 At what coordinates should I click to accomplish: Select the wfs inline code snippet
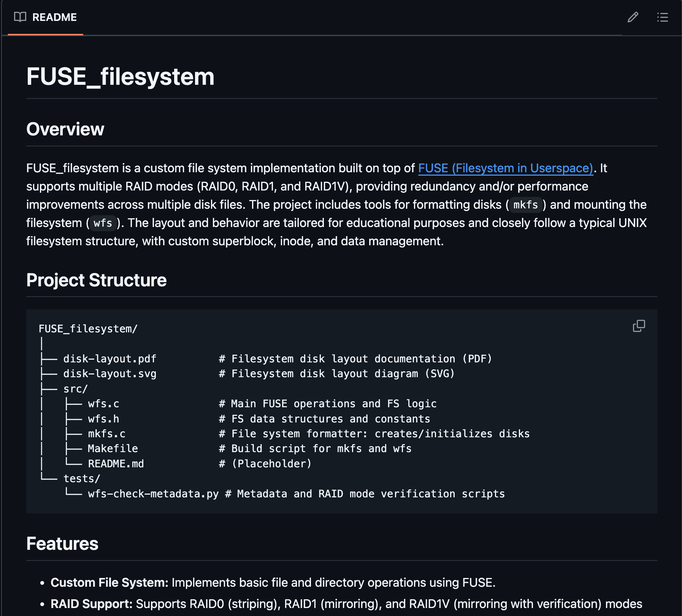coord(102,224)
